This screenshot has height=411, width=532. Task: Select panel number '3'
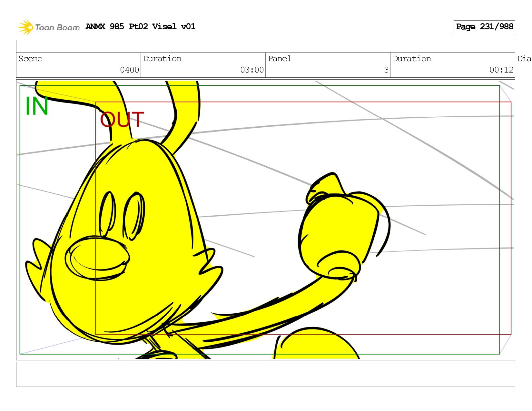[x=386, y=70]
